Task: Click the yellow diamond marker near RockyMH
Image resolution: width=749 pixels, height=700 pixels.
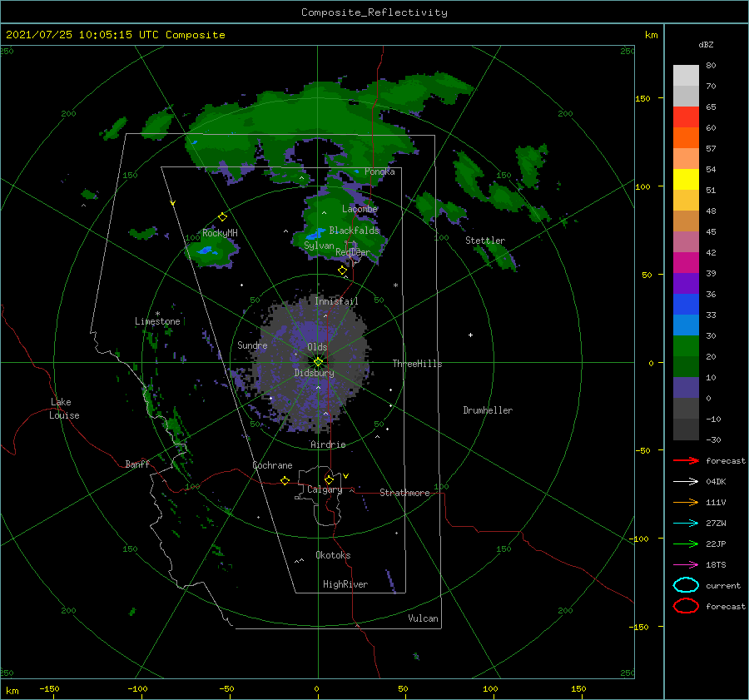Action: (x=222, y=217)
